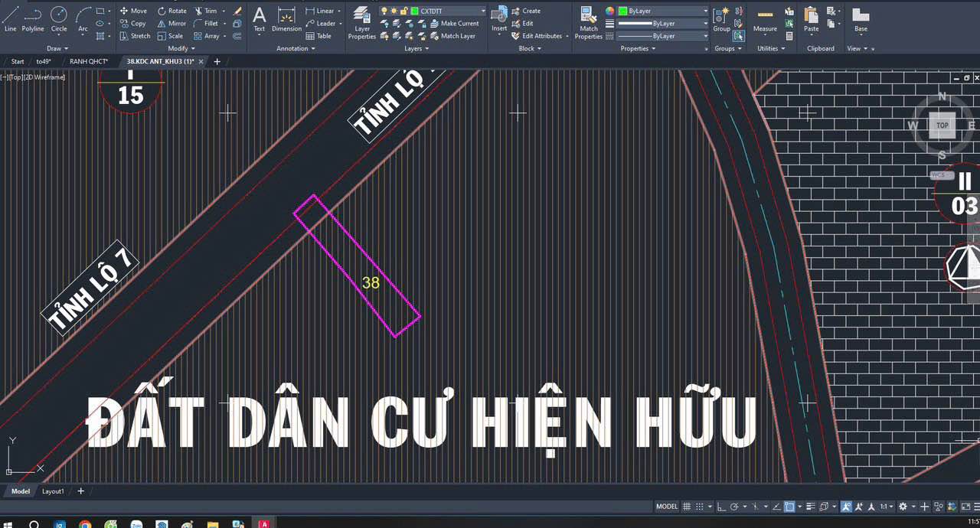Image resolution: width=980 pixels, height=528 pixels.
Task: Click Match Layer in the Layers panel
Action: 457,35
